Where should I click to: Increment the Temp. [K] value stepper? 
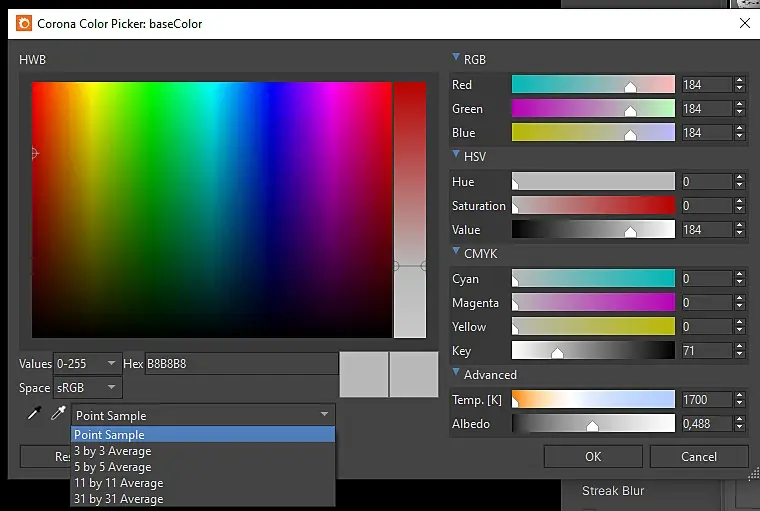(739, 396)
